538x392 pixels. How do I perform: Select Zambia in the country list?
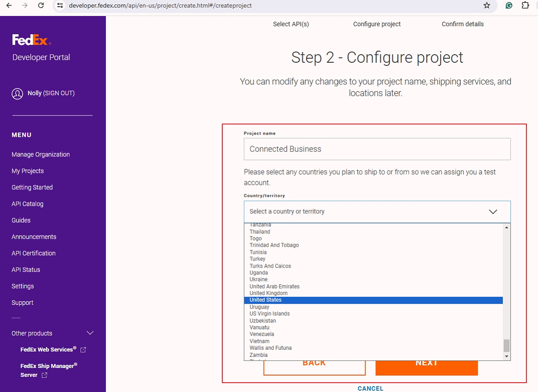[x=373, y=355]
